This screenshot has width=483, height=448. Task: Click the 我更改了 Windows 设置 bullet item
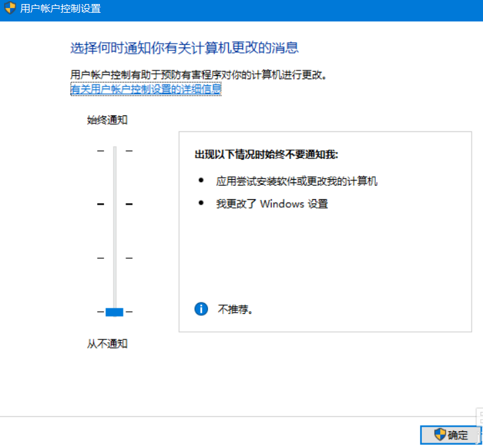272,204
